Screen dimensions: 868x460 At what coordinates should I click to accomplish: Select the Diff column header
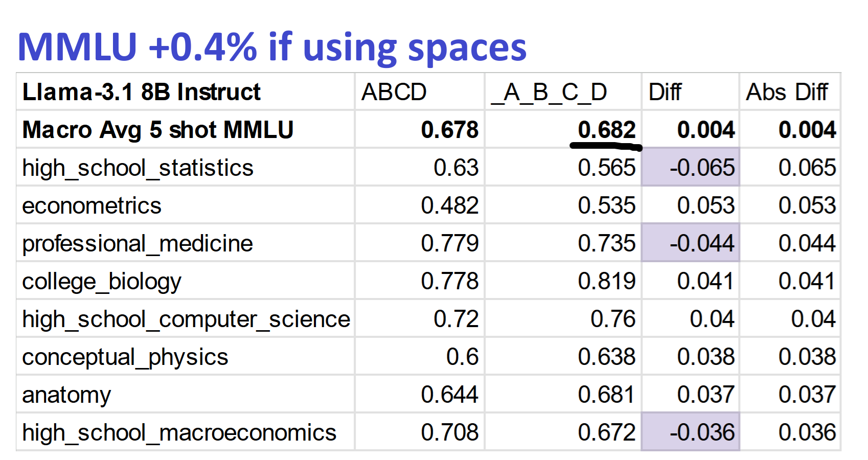665,93
